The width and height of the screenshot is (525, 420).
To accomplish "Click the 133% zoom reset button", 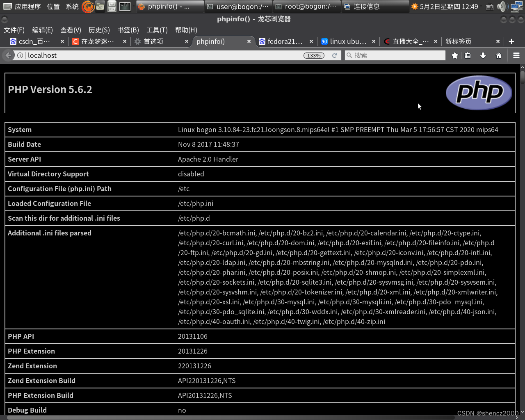I will (x=314, y=55).
